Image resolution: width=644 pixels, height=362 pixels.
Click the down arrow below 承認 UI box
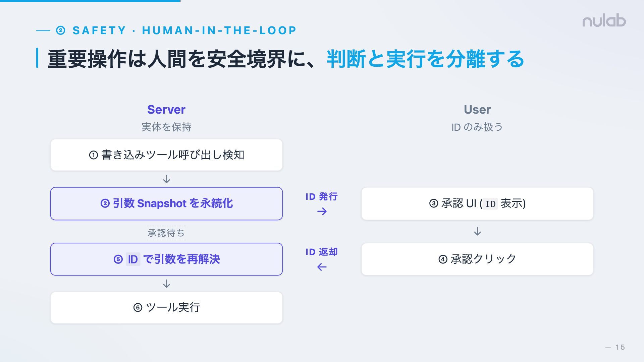(x=477, y=232)
